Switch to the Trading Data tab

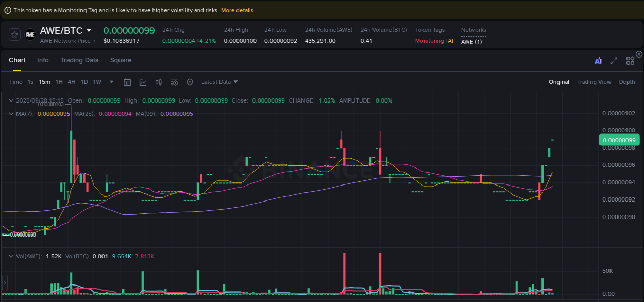[79, 60]
